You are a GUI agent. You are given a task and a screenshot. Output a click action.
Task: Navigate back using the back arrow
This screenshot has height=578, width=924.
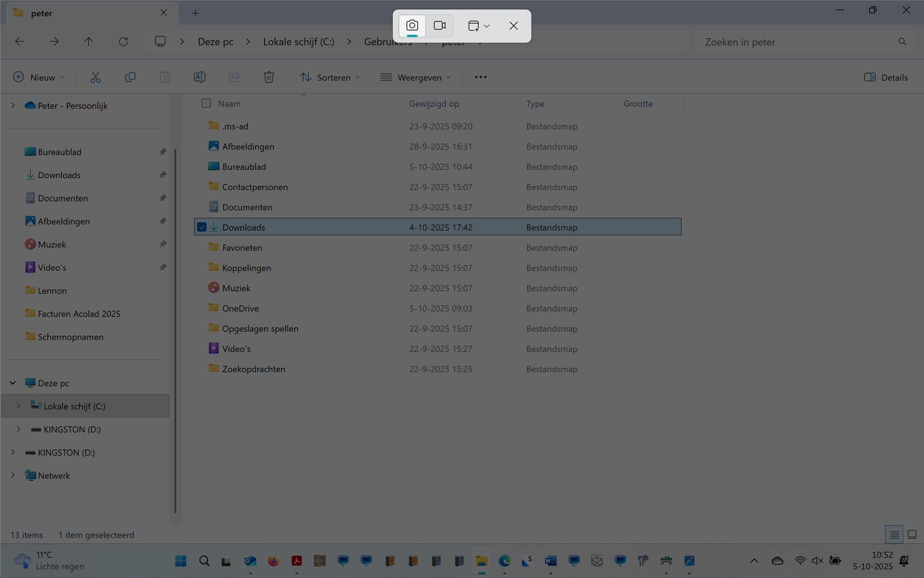(20, 42)
